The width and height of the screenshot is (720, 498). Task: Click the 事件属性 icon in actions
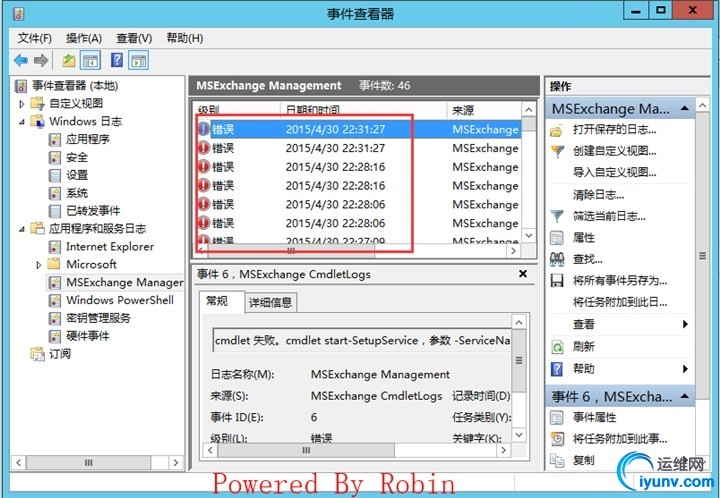(x=557, y=417)
